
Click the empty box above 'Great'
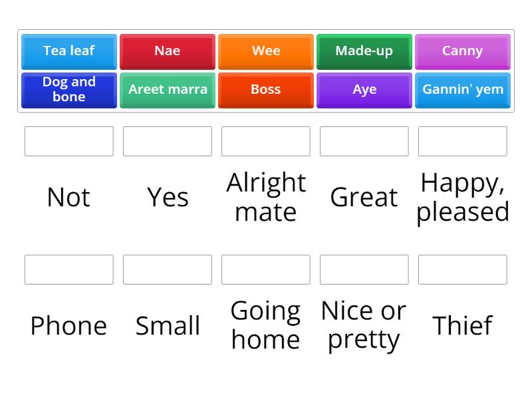pyautogui.click(x=364, y=141)
